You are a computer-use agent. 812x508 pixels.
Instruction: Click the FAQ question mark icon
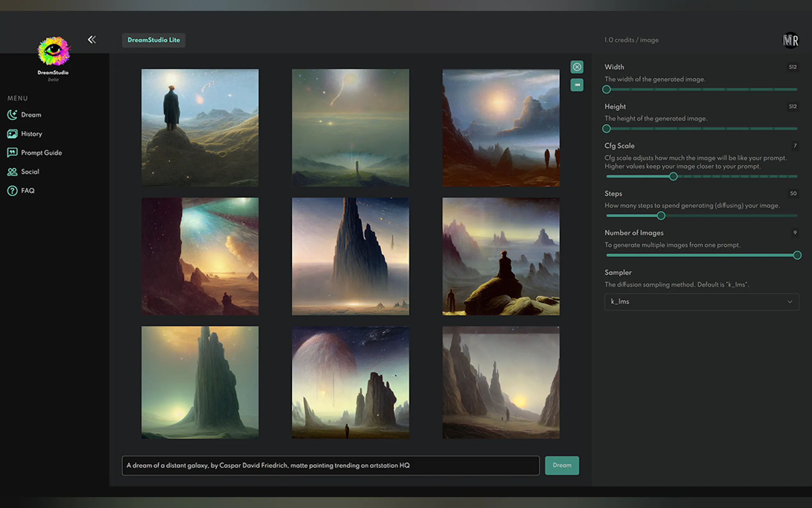[12, 191]
